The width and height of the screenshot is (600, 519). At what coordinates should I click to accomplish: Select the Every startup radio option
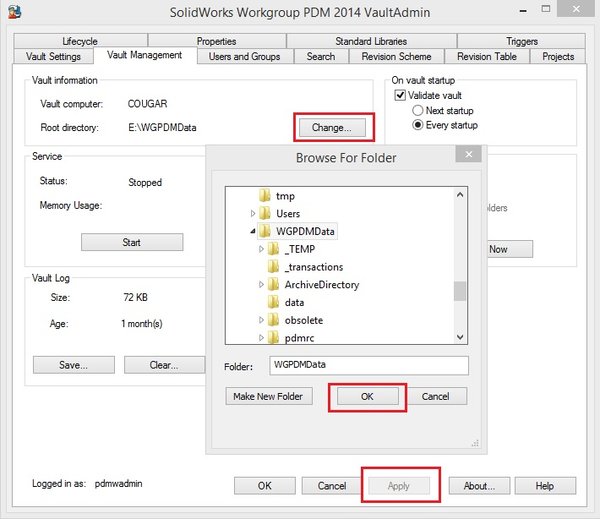pos(417,125)
